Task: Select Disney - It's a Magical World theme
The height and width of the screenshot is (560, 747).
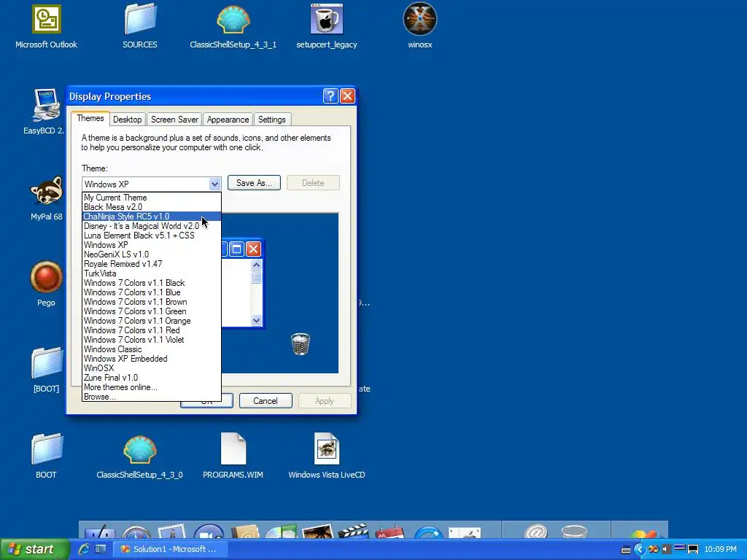Action: (x=152, y=226)
